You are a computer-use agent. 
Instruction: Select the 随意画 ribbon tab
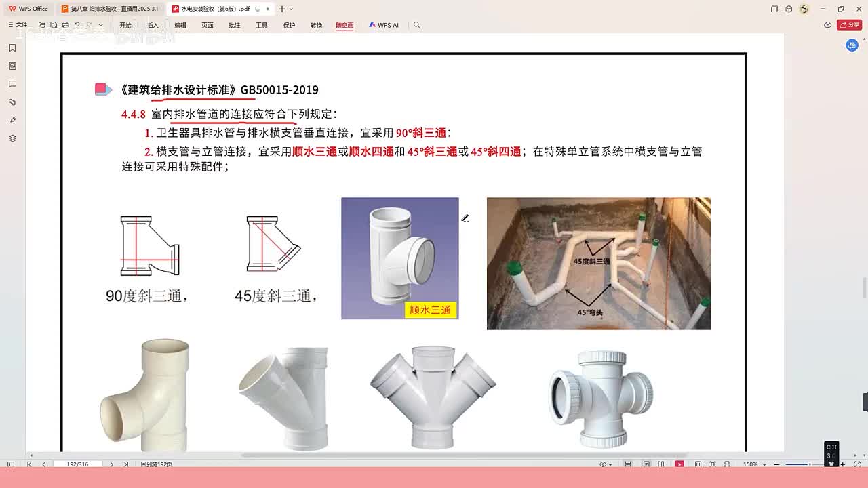point(344,25)
